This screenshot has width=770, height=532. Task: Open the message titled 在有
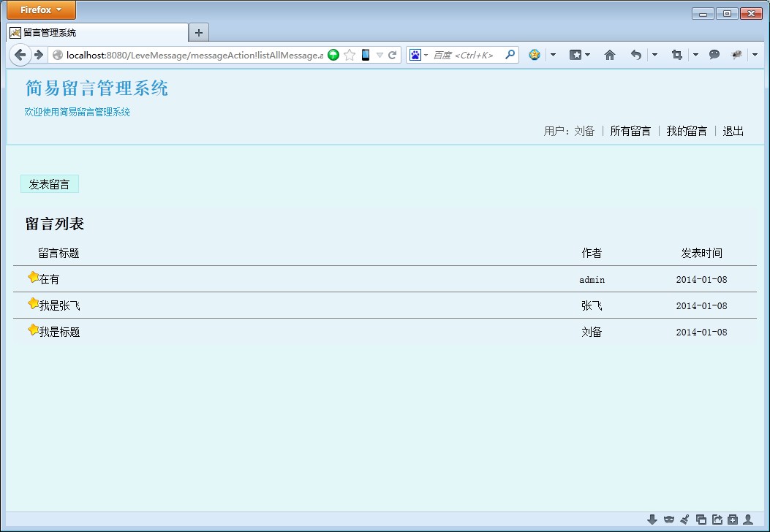[49, 279]
